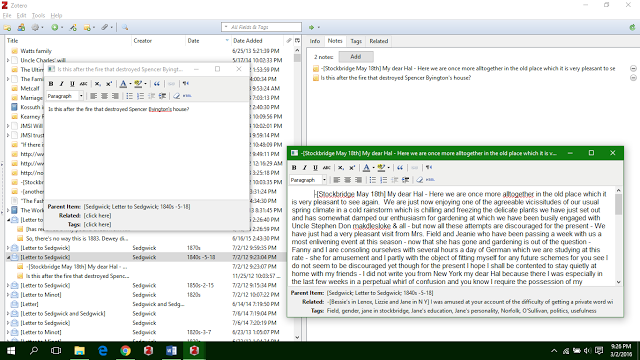Click the All Fields & Tags search box
640x360 pixels.
[261, 27]
